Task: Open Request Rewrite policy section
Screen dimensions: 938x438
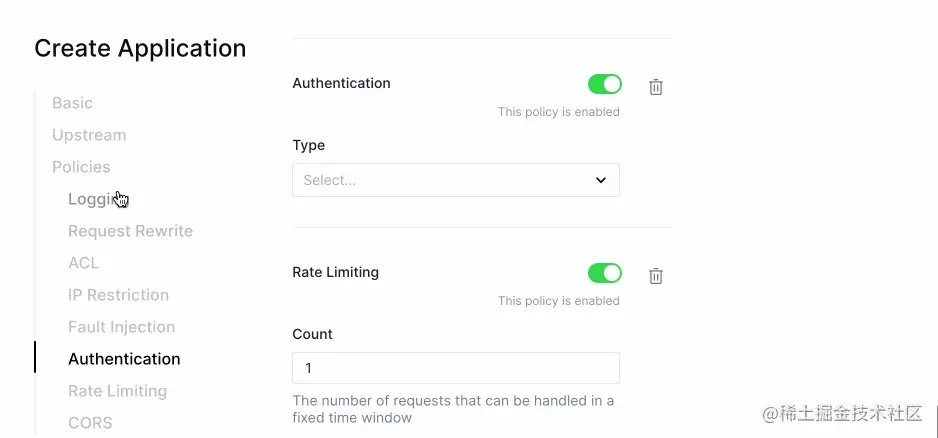Action: coord(130,231)
